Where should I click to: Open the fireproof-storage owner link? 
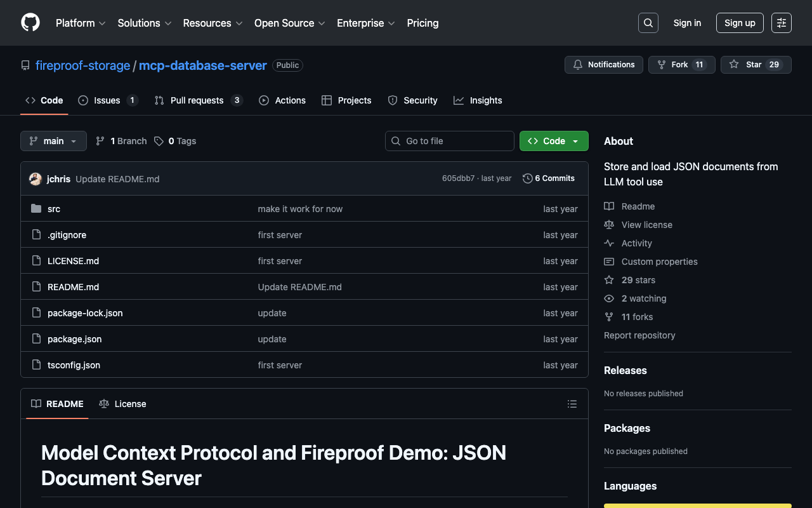click(x=82, y=65)
